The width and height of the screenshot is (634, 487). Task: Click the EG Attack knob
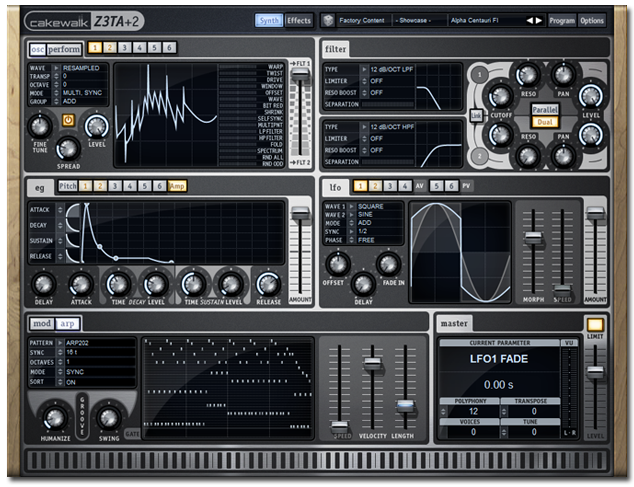81,284
